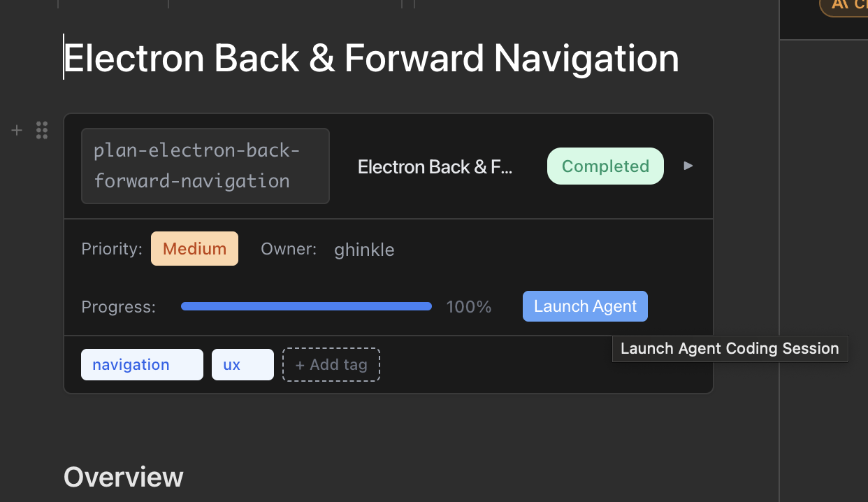Screen dimensions: 868x502
Task: Select the ux tag
Action: [243, 364]
